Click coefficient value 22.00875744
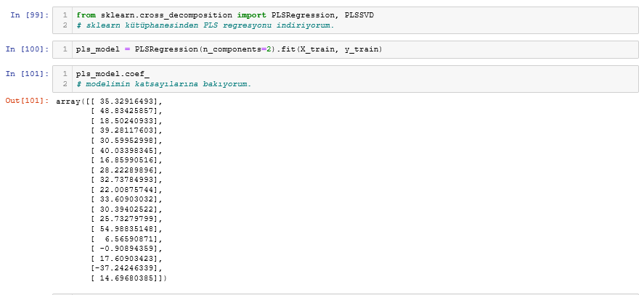This screenshot has width=644, height=295. (128, 190)
